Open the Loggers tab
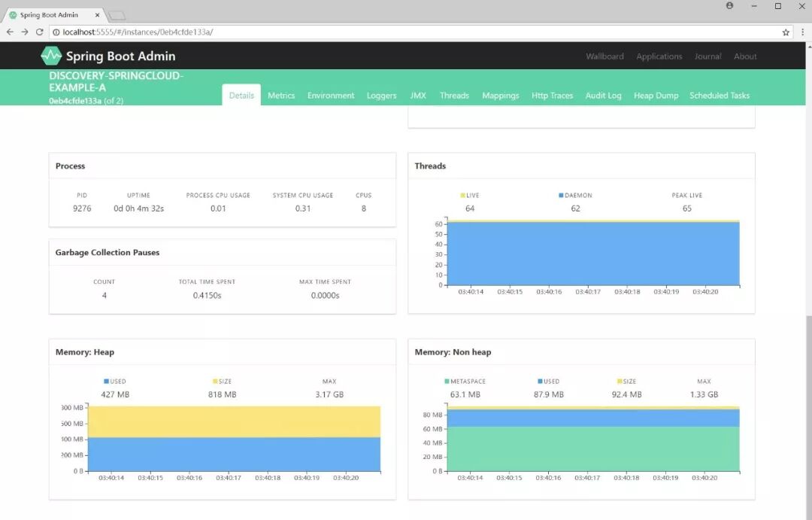Image resolution: width=812 pixels, height=520 pixels. click(381, 96)
